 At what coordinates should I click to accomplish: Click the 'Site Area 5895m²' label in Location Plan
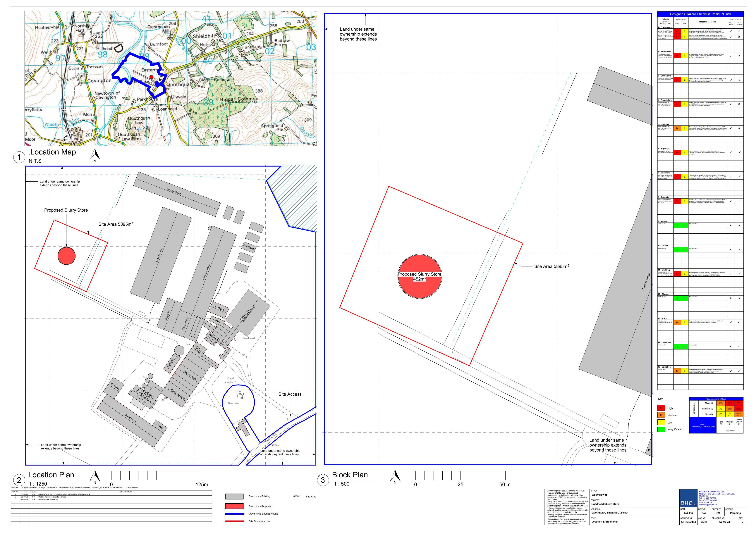pos(116,224)
